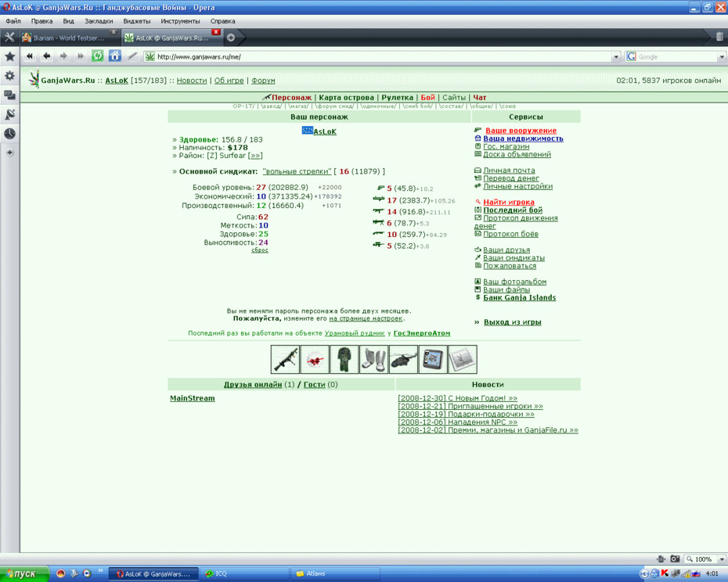Screen dimensions: 728x582
Task: Open Ваша недвижимость link
Action: pos(523,138)
